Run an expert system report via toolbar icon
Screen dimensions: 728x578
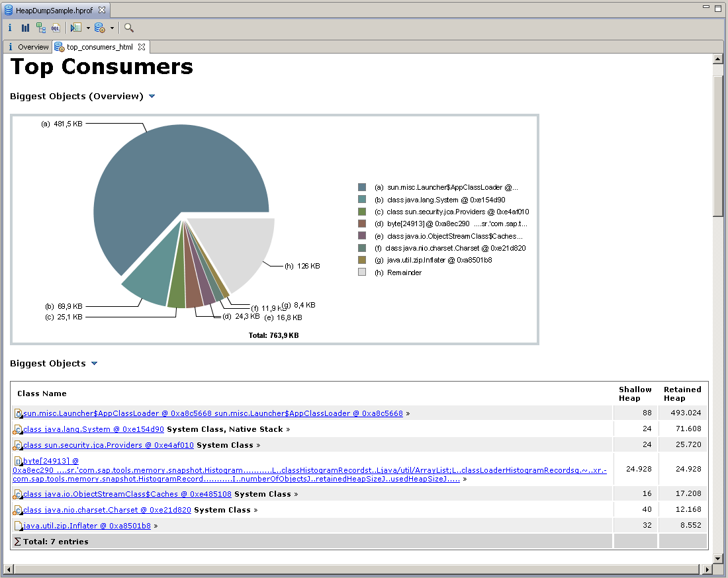coord(75,29)
